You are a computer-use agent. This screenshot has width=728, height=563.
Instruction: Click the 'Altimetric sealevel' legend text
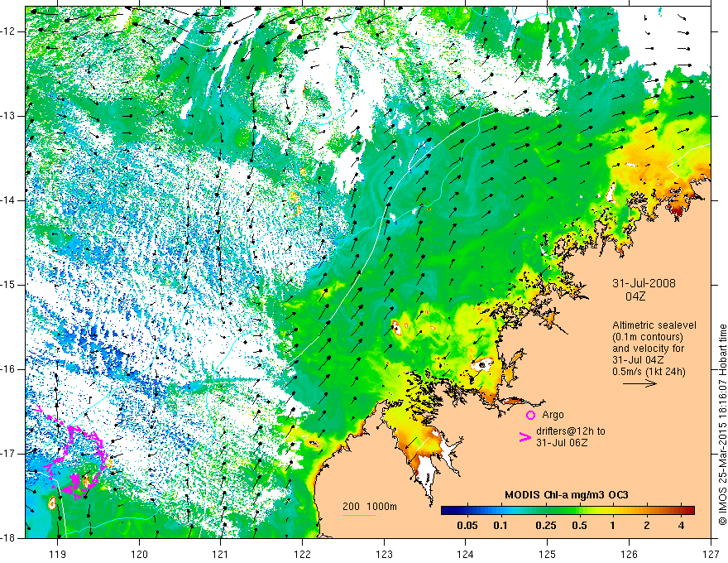pyautogui.click(x=654, y=325)
